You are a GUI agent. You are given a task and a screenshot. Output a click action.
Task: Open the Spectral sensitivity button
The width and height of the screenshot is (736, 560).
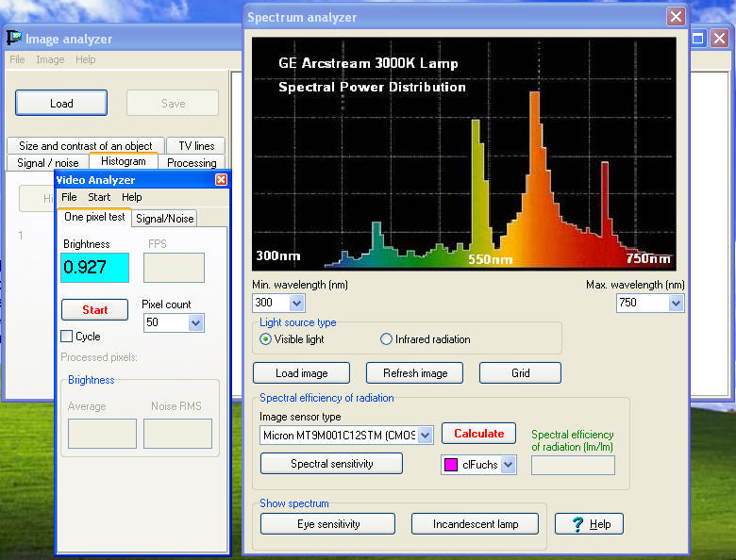tap(331, 464)
